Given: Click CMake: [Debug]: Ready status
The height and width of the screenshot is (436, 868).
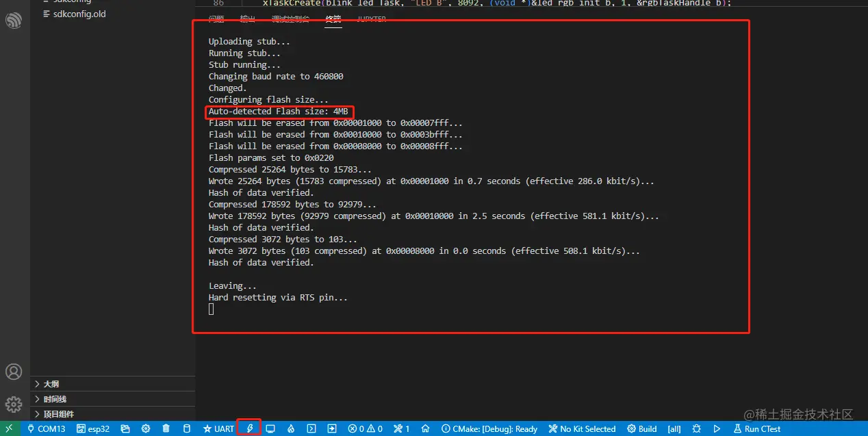Looking at the screenshot, I should (x=490, y=428).
